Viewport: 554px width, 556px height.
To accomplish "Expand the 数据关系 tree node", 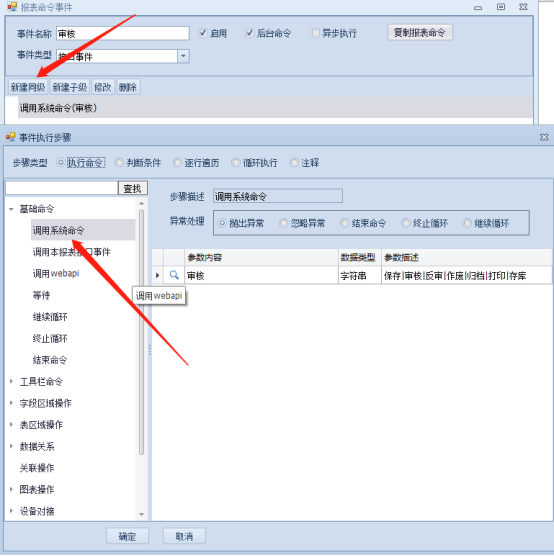I will click(11, 446).
